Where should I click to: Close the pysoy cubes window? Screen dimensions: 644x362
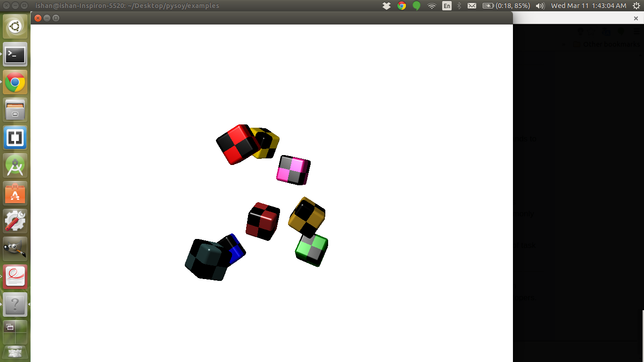pos(38,18)
